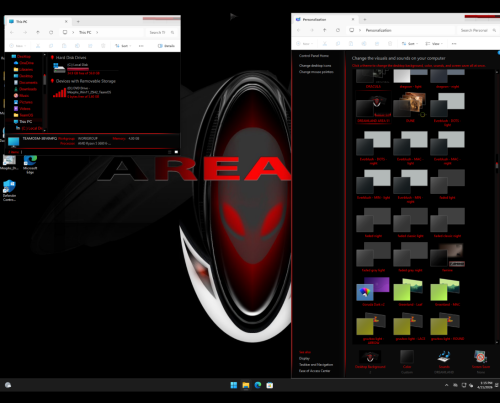Screen dimensions: 500x403
Task: Click Change desktop icons link
Action: tap(315, 66)
